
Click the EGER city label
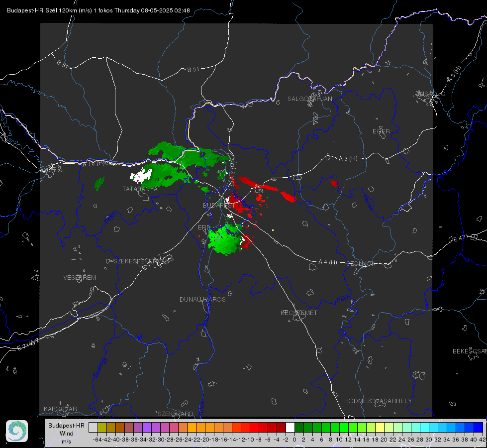click(381, 131)
